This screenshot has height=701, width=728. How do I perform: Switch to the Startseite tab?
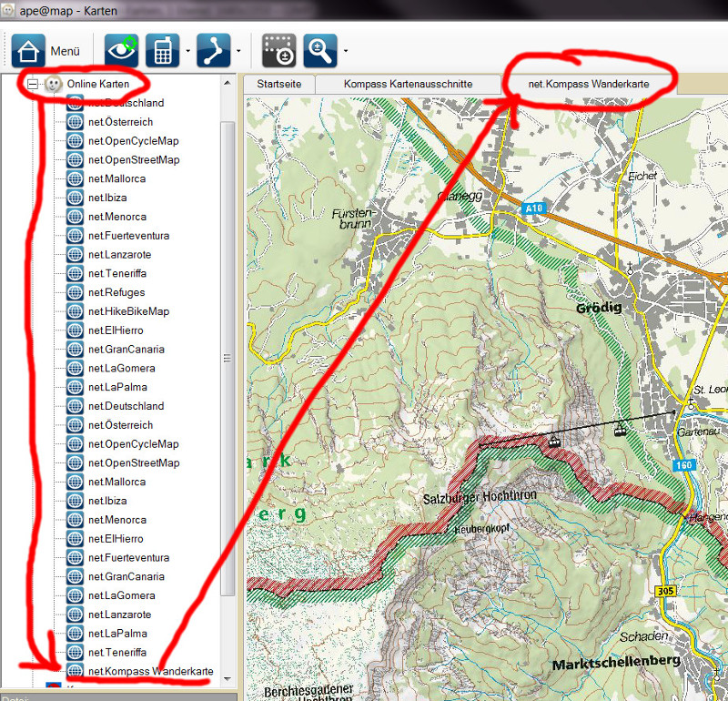pos(279,84)
